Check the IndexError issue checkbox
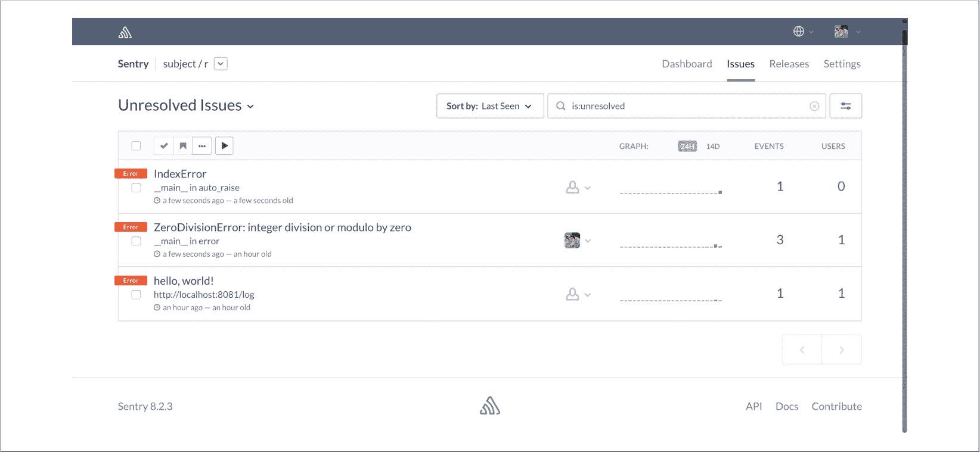Image resolution: width=980 pixels, height=452 pixels. coord(136,188)
